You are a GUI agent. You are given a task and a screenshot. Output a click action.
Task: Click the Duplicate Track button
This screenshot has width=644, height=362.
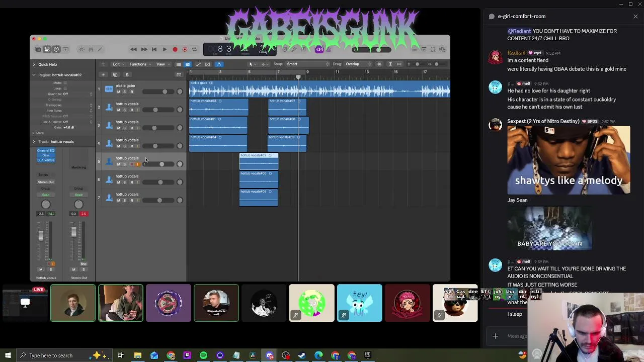coord(115,75)
